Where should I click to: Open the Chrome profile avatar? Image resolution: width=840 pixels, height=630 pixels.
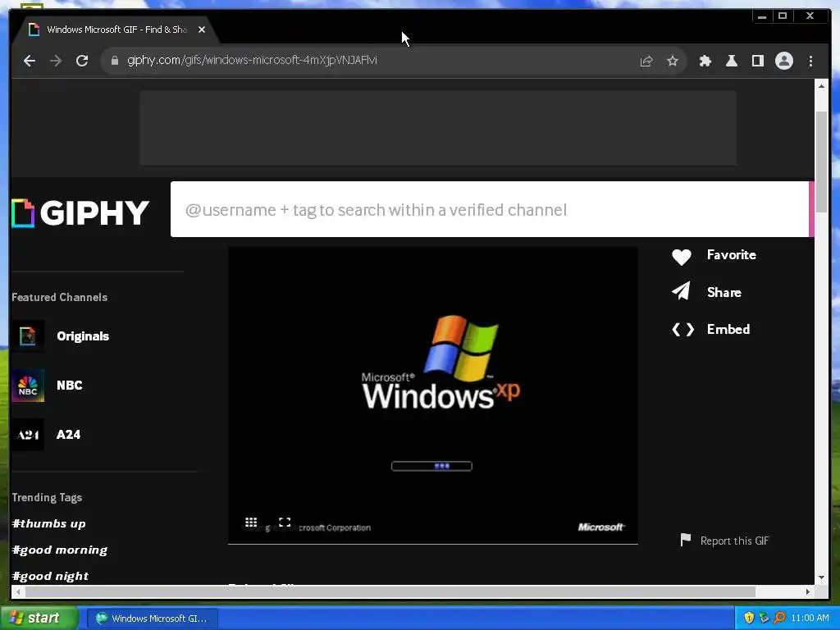tap(783, 61)
